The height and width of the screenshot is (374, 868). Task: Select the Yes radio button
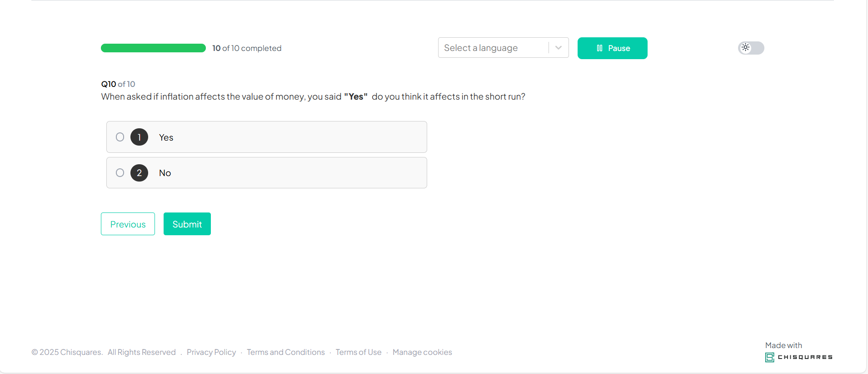coord(120,137)
